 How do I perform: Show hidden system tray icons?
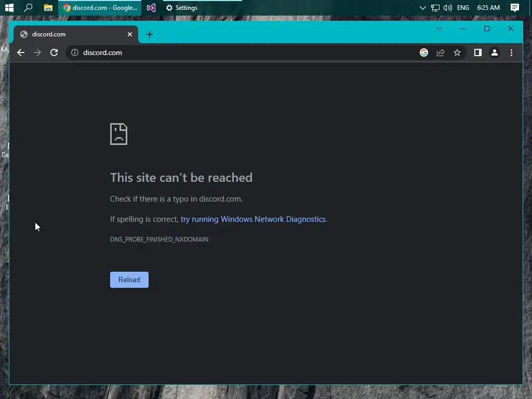[x=422, y=7]
